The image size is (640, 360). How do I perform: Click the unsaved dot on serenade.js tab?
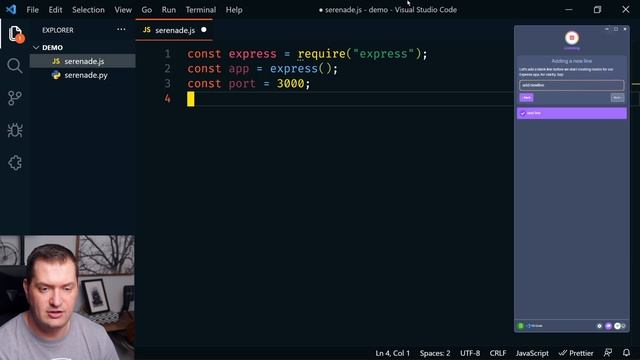(x=204, y=29)
